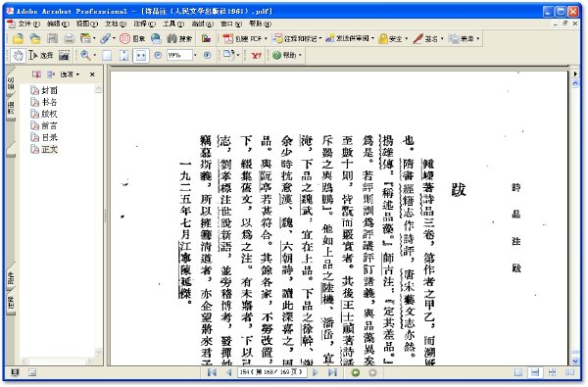
Task: Click the red 图章 stamp button
Action: (x=132, y=38)
